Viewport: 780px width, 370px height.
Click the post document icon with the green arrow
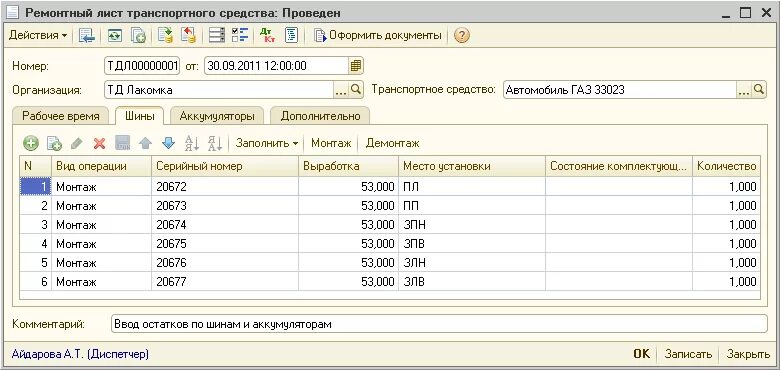(165, 35)
